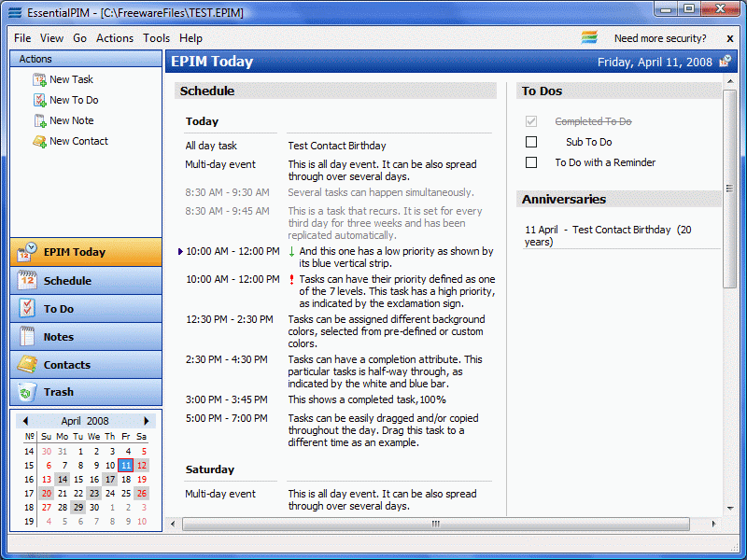The image size is (747, 560).
Task: Click the Schedule section header
Action: (x=335, y=91)
